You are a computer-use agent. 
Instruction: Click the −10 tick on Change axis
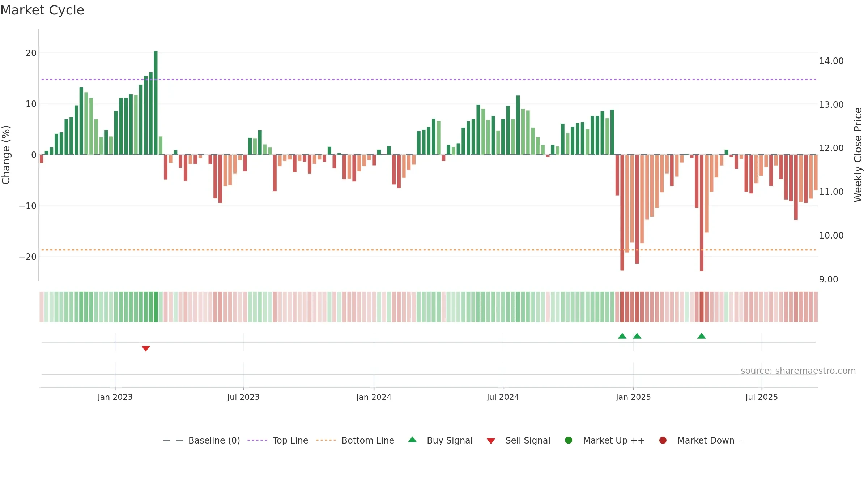tap(28, 206)
